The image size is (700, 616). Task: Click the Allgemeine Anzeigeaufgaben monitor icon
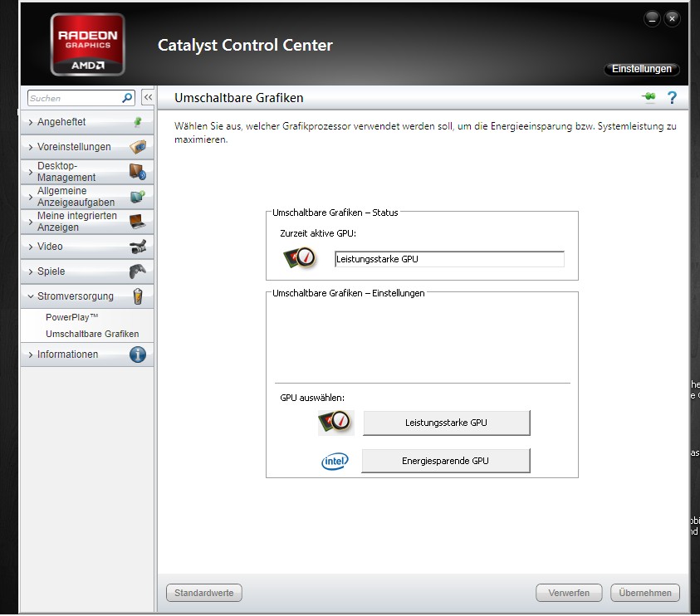coord(138,197)
